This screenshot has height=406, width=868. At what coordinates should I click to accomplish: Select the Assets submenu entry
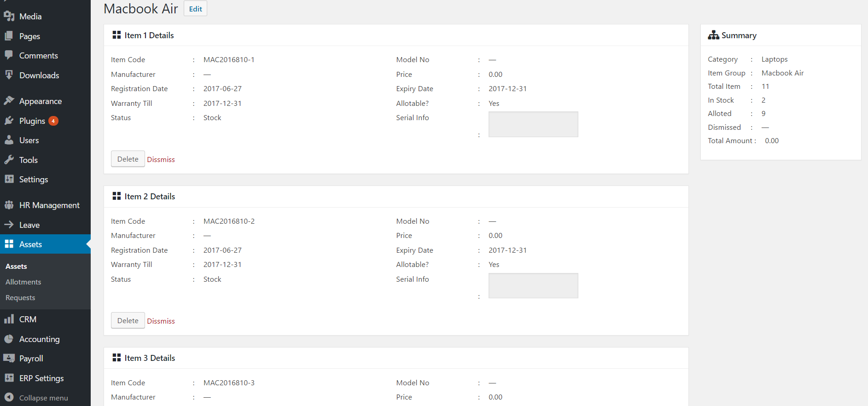[x=16, y=266]
